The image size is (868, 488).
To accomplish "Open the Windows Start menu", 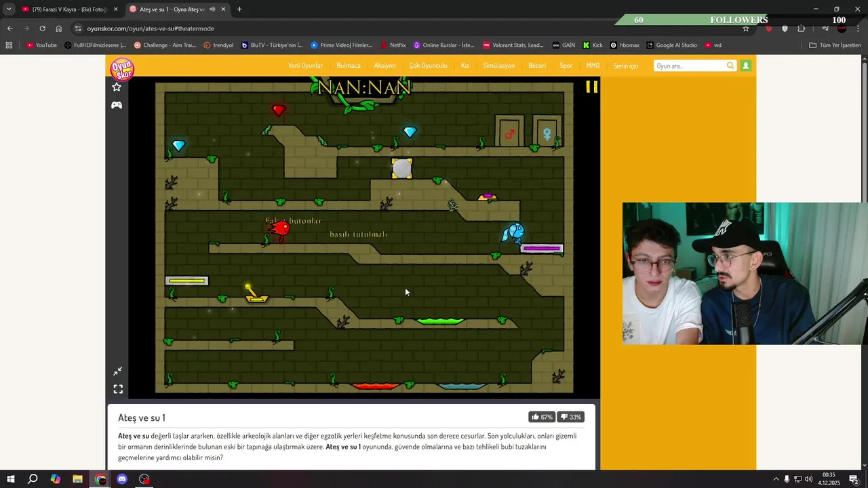I will [x=10, y=479].
